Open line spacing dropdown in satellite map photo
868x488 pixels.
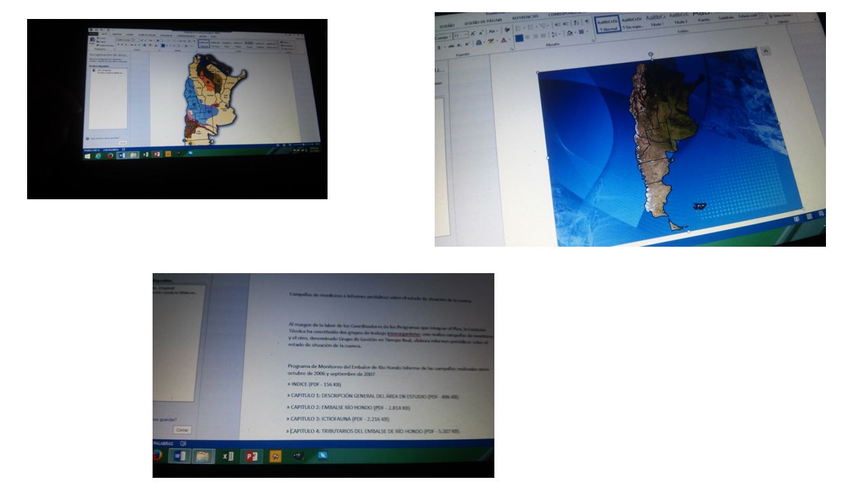tap(555, 35)
